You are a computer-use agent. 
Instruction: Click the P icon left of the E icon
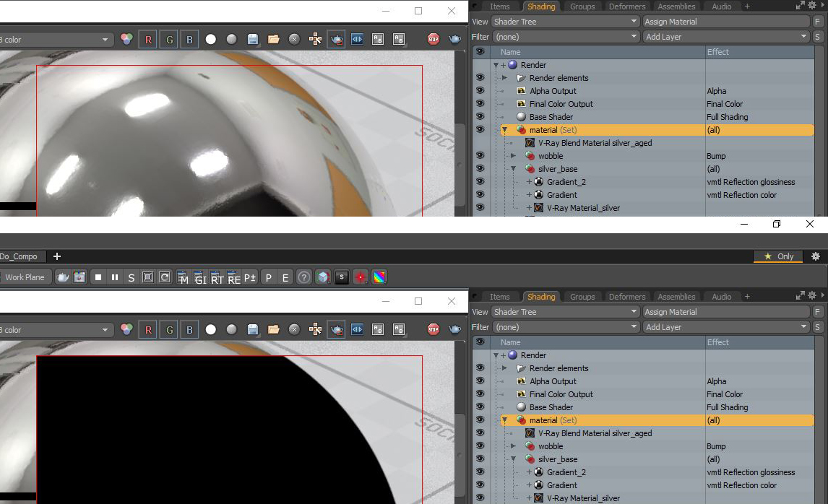269,277
